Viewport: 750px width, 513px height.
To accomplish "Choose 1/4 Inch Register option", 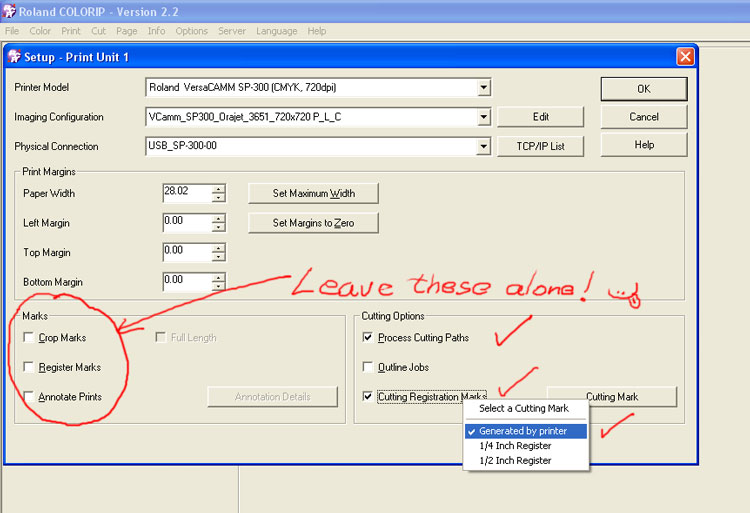I will point(526,446).
